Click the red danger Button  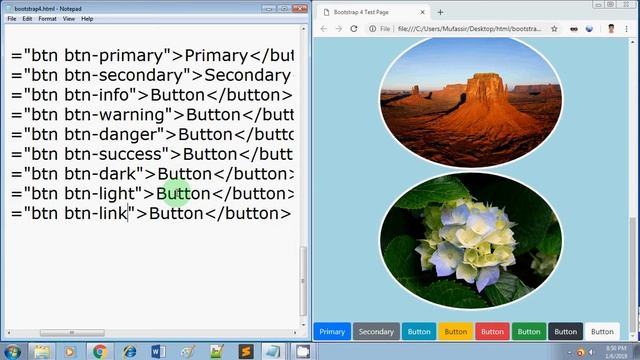[492, 331]
